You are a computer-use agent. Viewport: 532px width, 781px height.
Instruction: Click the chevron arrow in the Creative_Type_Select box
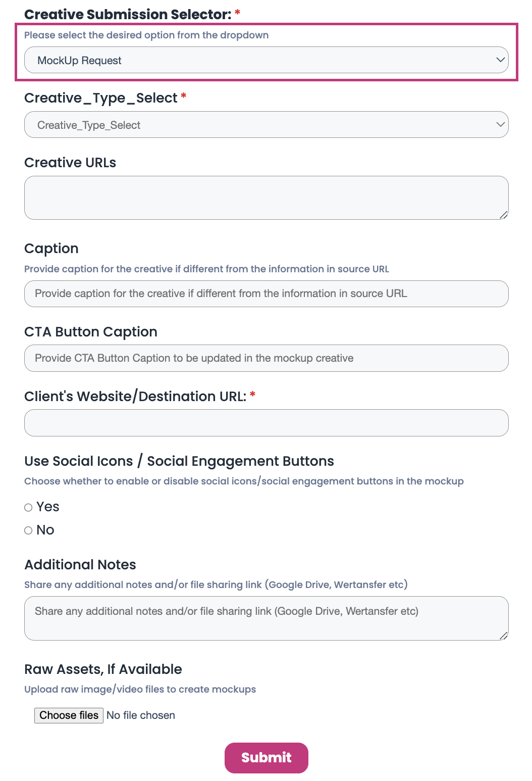pyautogui.click(x=500, y=125)
